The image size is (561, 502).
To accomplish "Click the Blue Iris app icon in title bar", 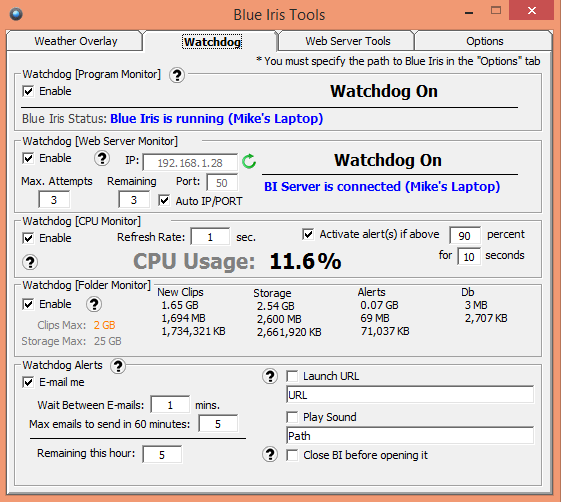I will pos(16,14).
